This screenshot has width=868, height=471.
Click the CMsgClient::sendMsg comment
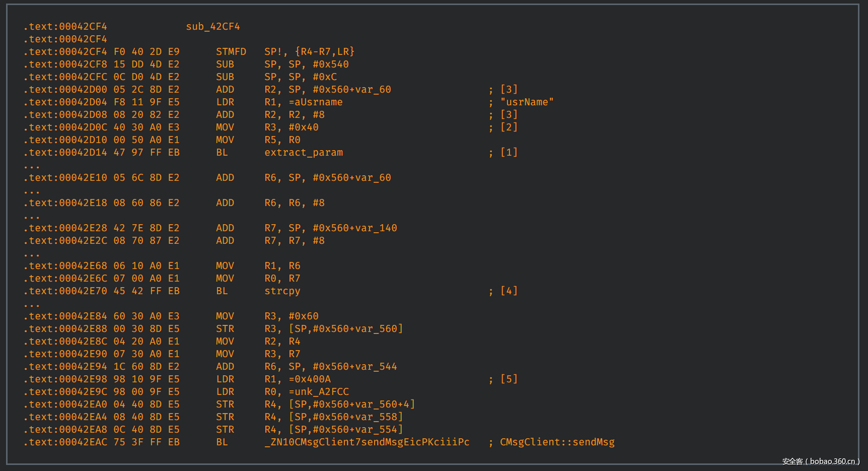pos(557,442)
